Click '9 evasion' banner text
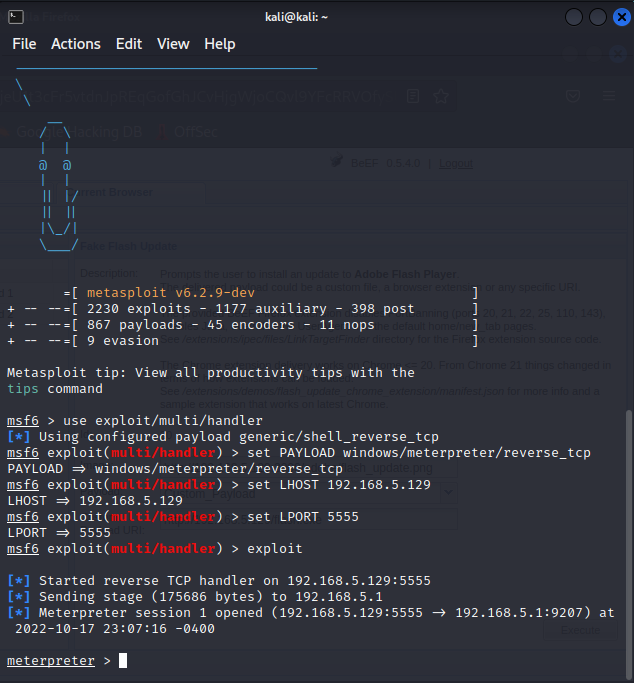This screenshot has width=634, height=683. tap(123, 341)
